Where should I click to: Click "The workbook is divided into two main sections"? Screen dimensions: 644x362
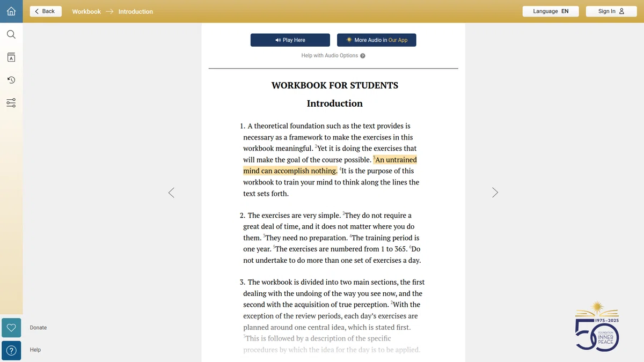323,282
